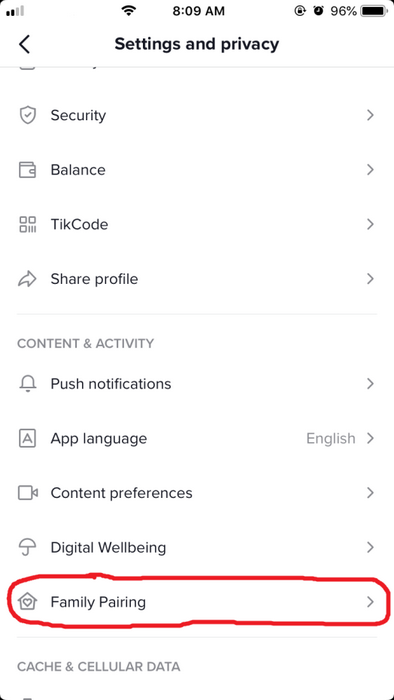The image size is (394, 700).
Task: Tap the back arrow in header
Action: click(x=25, y=44)
